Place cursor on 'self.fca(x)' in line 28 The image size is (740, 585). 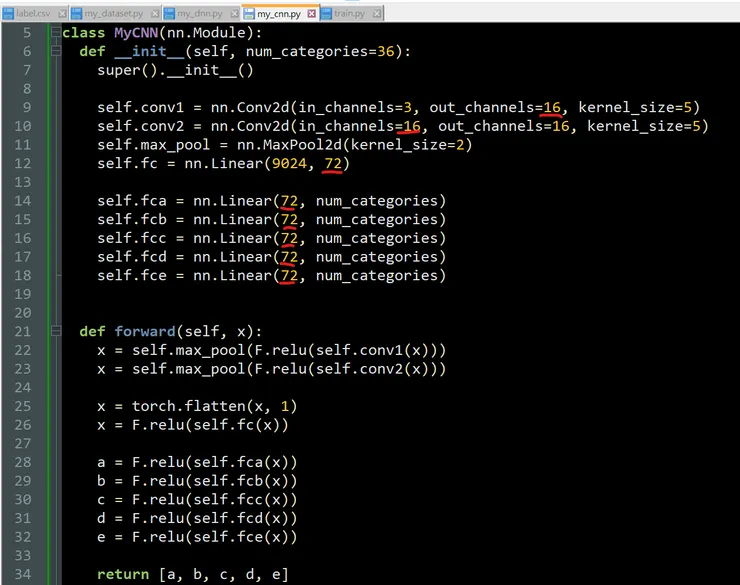coord(241,462)
